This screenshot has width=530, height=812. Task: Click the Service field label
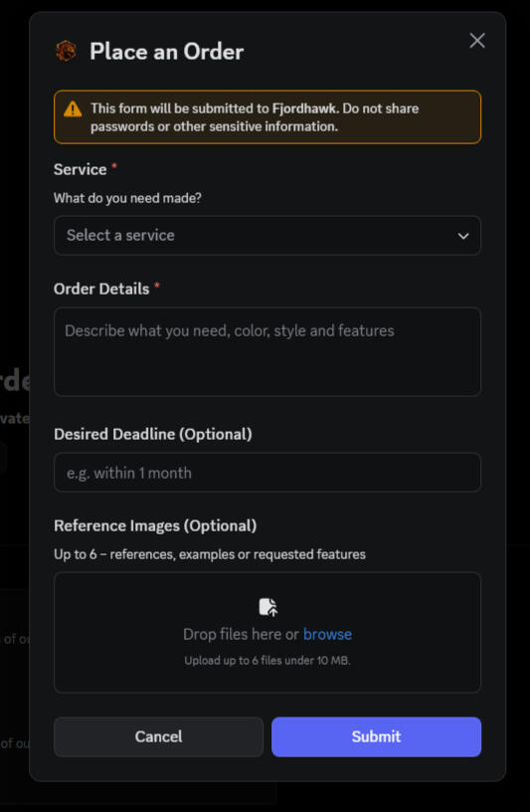[81, 169]
